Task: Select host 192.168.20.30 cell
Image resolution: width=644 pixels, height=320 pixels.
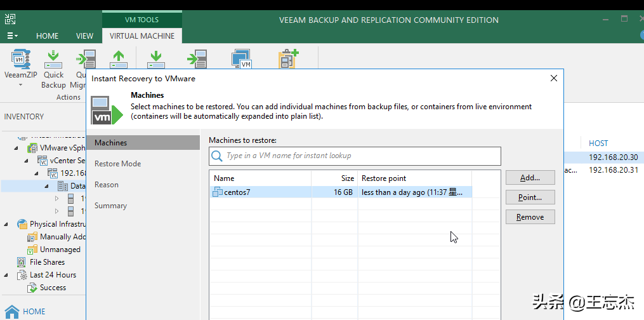Action: point(613,157)
